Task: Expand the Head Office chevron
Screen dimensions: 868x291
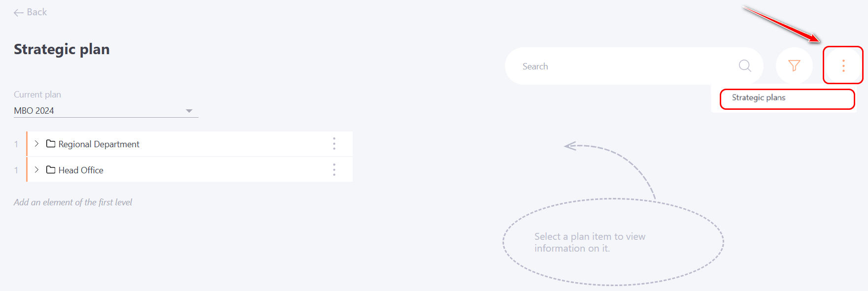Action: point(36,170)
